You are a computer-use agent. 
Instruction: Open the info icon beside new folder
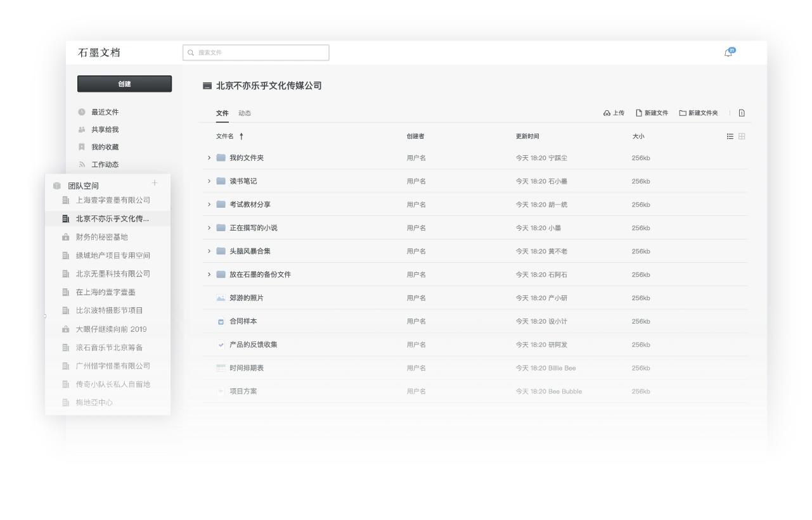(742, 113)
